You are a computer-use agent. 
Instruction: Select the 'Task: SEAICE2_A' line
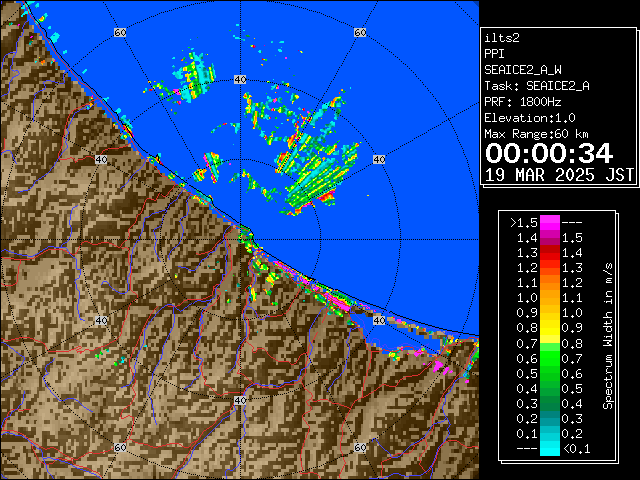point(537,86)
